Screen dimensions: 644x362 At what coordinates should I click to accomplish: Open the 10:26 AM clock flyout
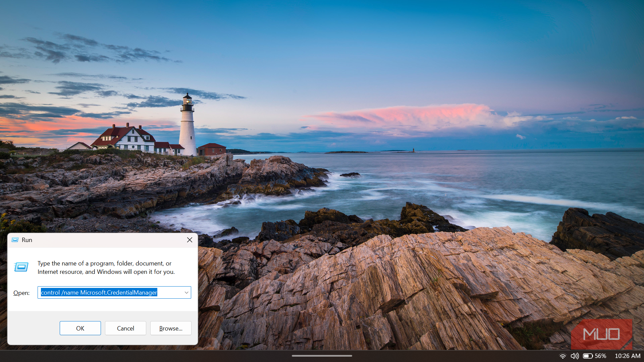pyautogui.click(x=628, y=356)
